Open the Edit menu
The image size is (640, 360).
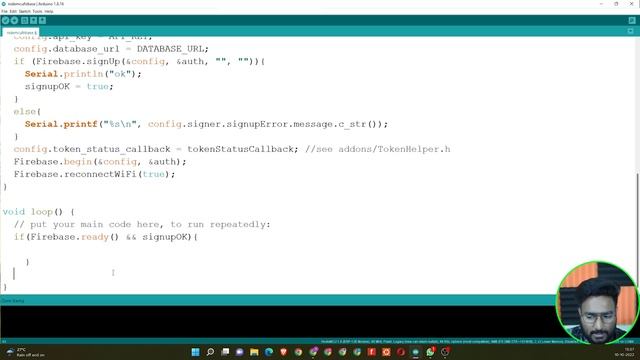13,11
